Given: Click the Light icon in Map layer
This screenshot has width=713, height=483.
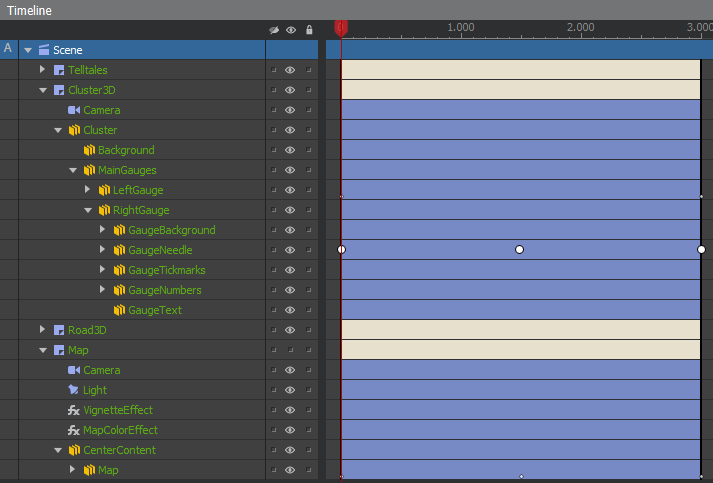Looking at the screenshot, I should pos(73,390).
